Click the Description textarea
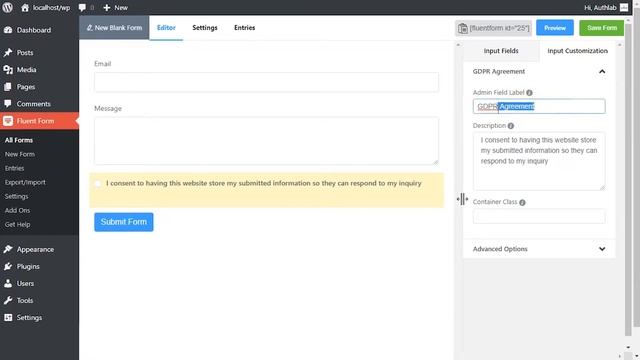Viewport: 640px width, 360px height. (539, 161)
